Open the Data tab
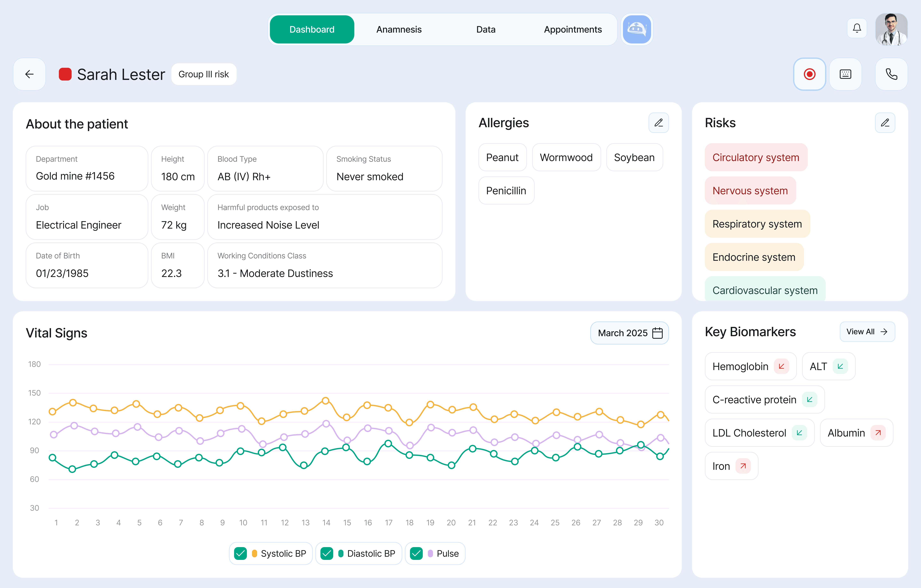921x588 pixels. click(x=486, y=29)
